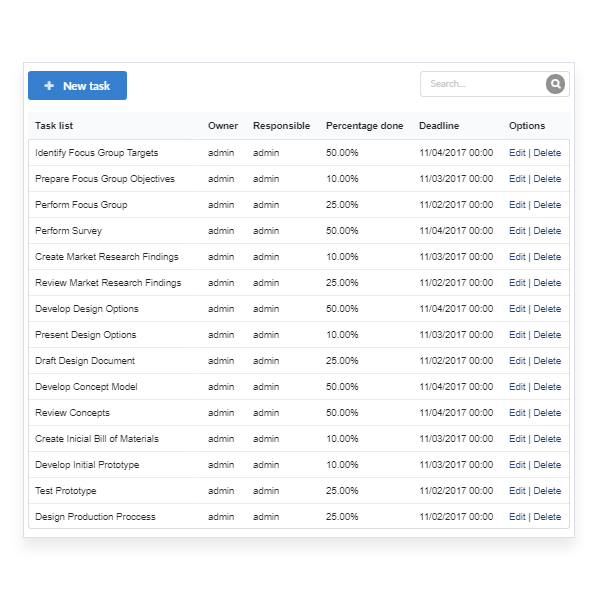This screenshot has height=600, width=600.
Task: Delete the Create Market Research Findings task
Action: click(x=547, y=257)
